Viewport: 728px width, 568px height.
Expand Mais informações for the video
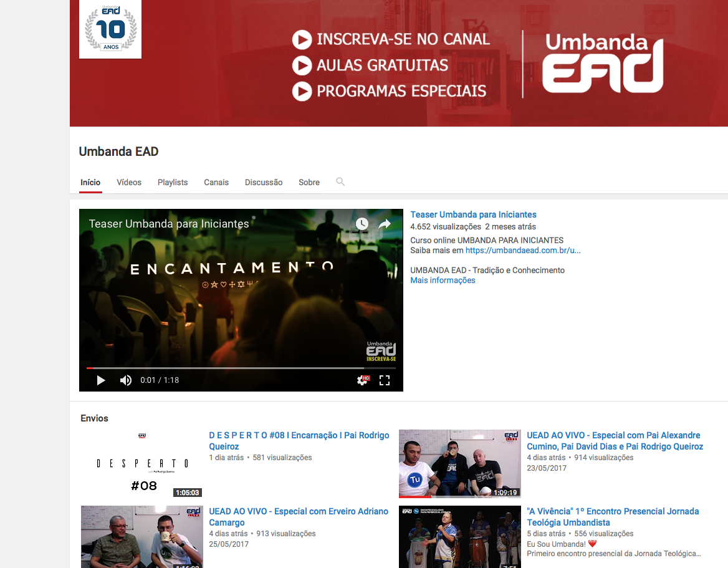tap(443, 280)
